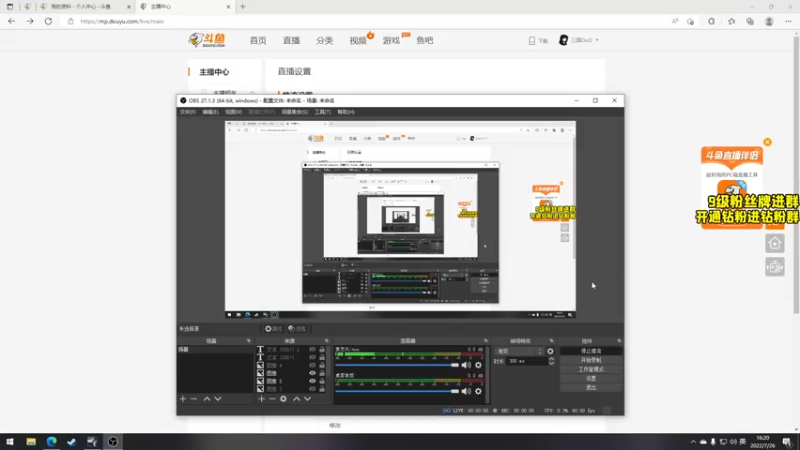Viewport: 800px width, 450px height.
Task: Show hidden system tray icons
Action: point(693,442)
